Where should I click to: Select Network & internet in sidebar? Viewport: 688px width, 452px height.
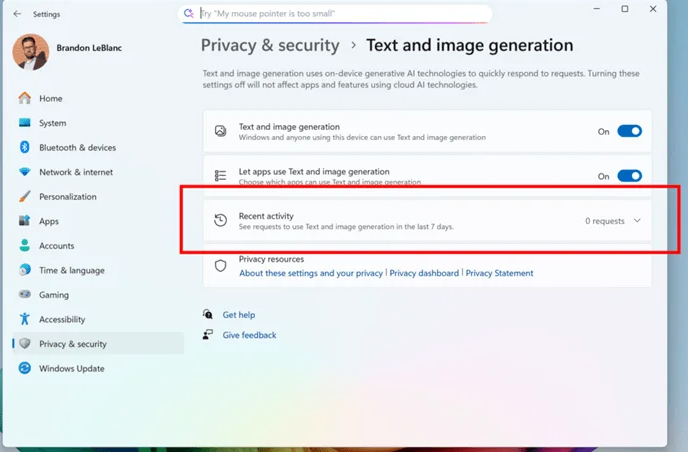point(76,172)
